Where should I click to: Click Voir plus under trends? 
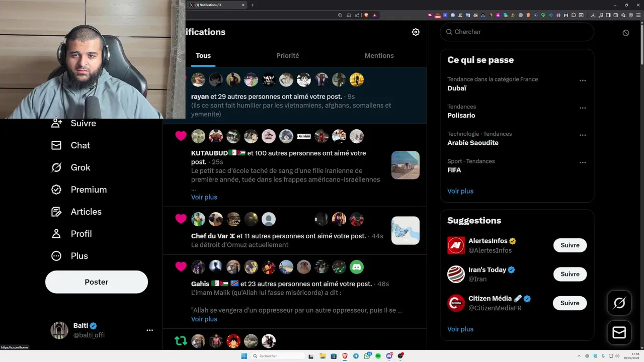pos(460,191)
